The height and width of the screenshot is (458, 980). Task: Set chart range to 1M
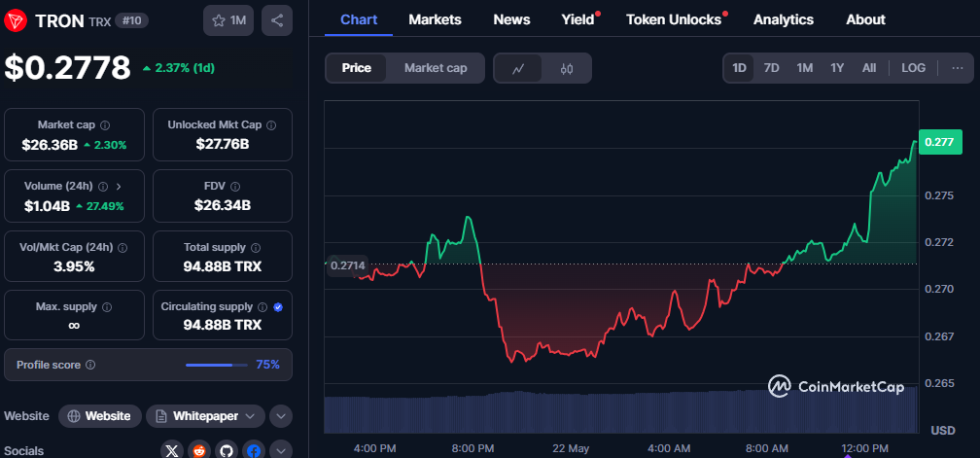point(804,68)
